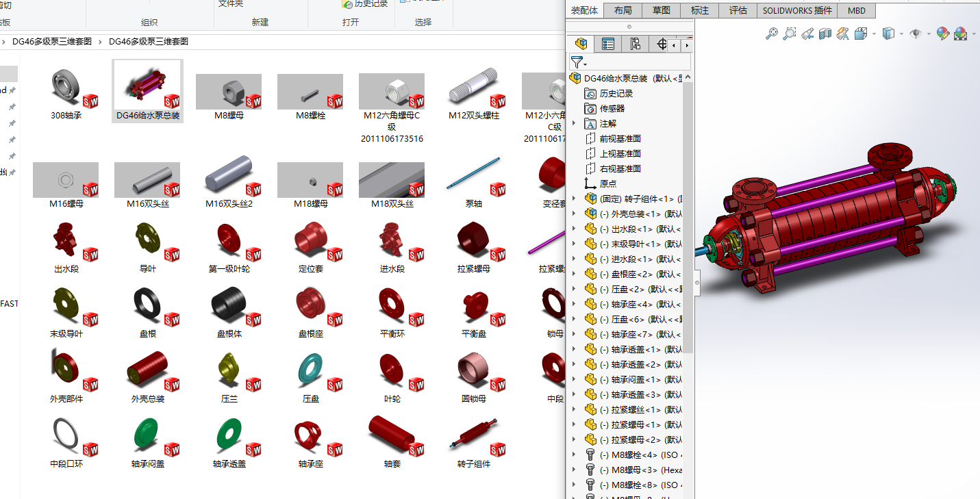
Task: Click the feature tree filter funnel icon
Action: [x=576, y=62]
